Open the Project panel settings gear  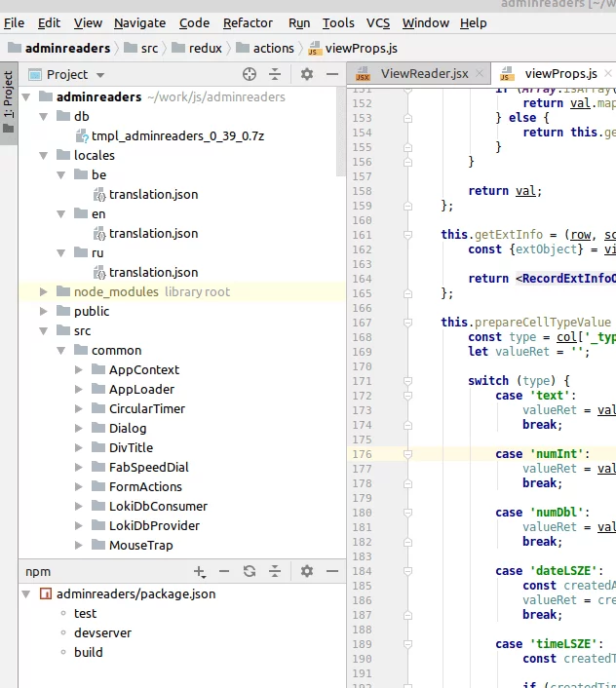click(307, 74)
